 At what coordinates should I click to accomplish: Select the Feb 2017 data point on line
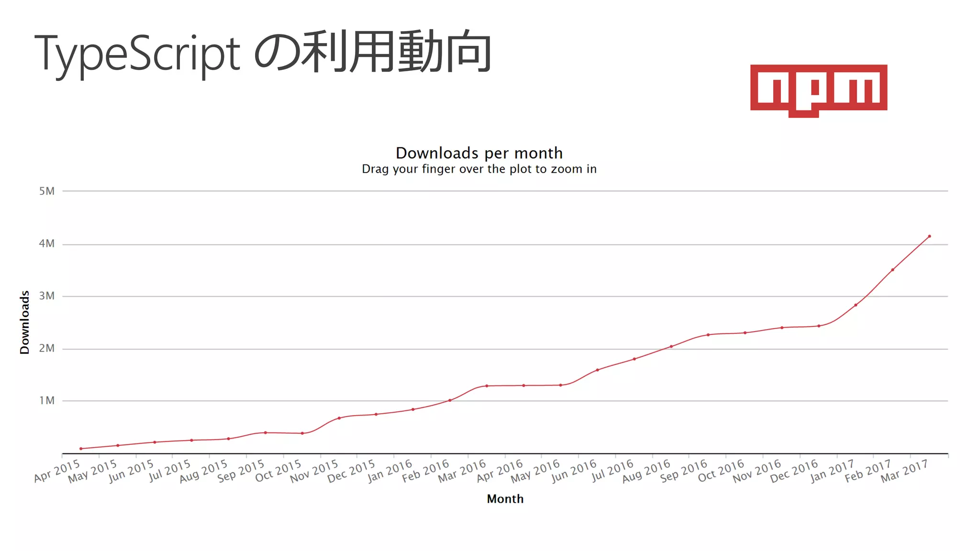[x=892, y=270]
